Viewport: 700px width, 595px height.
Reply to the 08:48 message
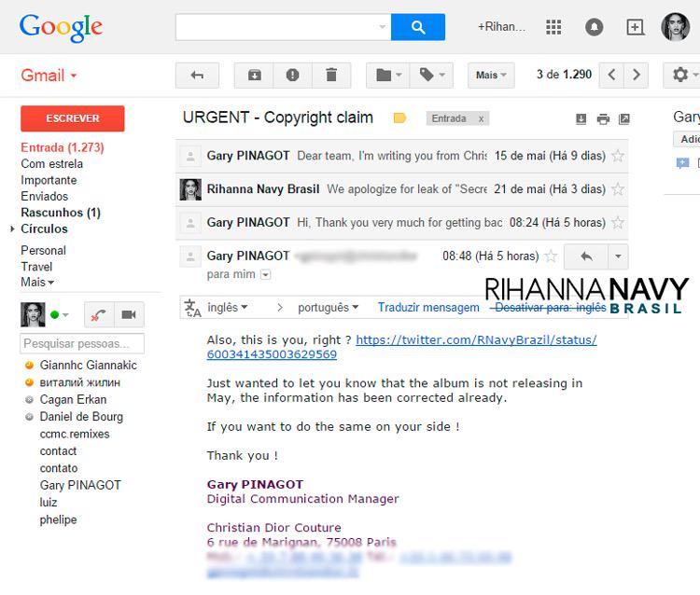(x=586, y=256)
